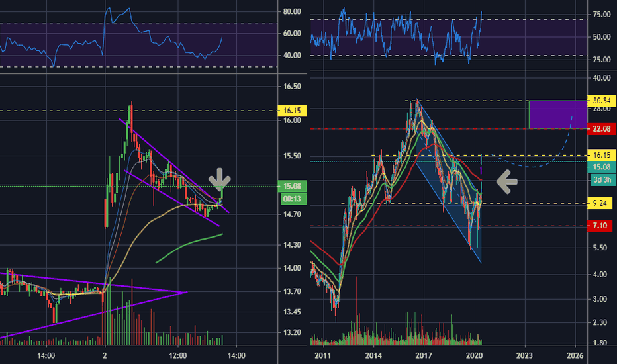Click the 40.00 RSI axis value on intraday chart
The image size is (617, 364).
292,56
